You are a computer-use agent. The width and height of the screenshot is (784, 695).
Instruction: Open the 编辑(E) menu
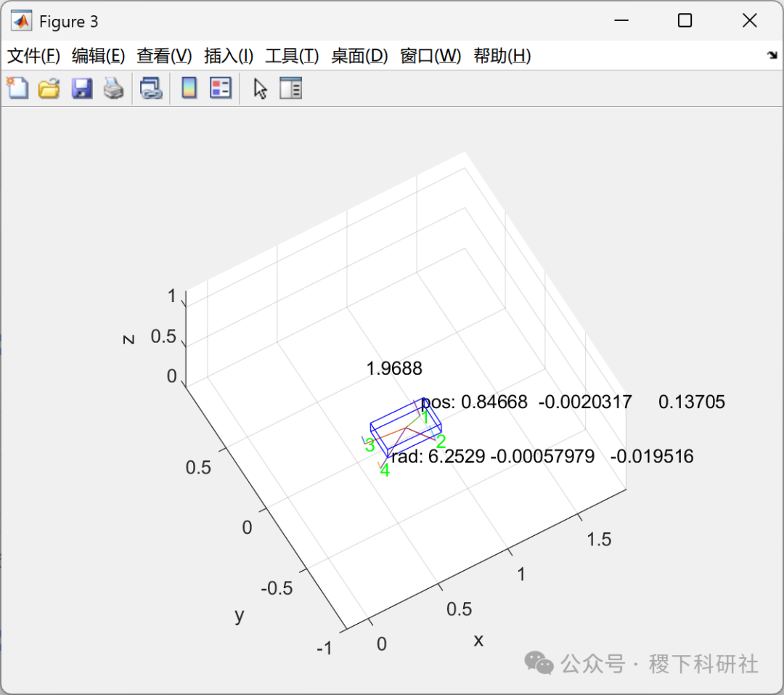98,55
